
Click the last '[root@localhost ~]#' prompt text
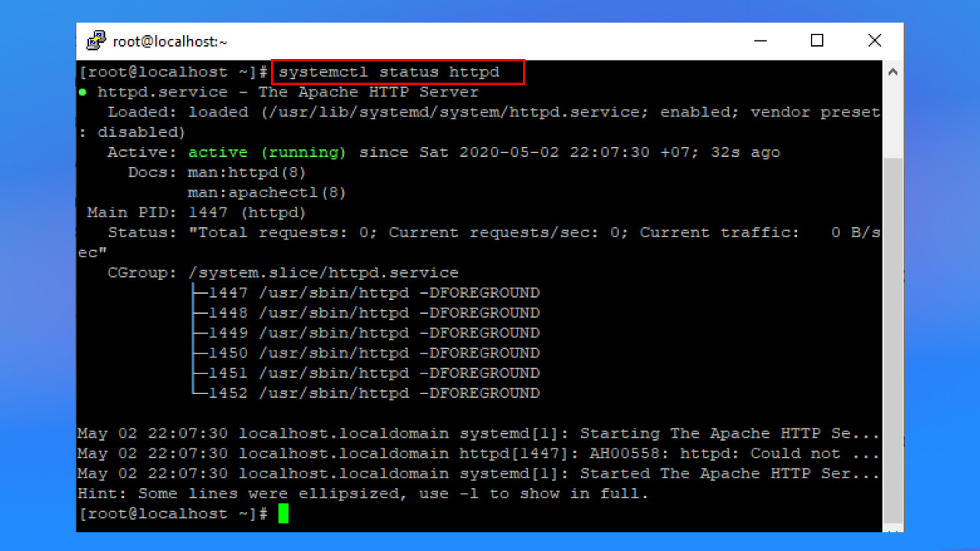(172, 514)
